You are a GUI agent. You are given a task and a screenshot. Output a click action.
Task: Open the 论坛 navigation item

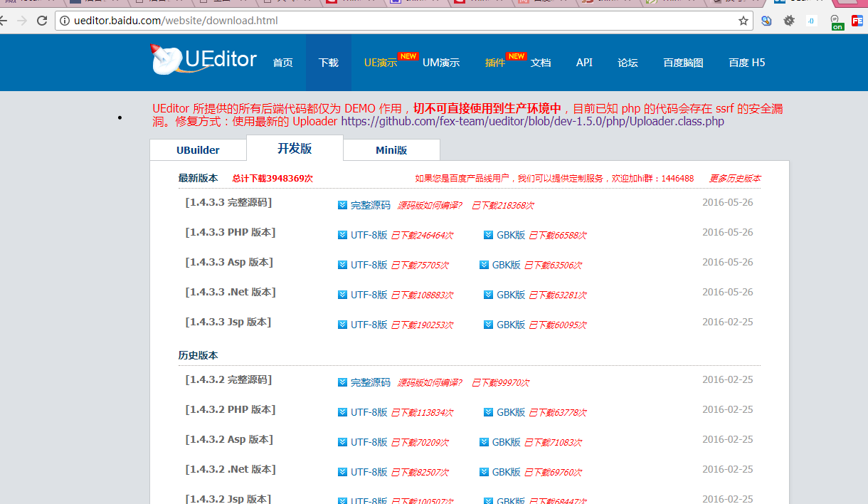pyautogui.click(x=628, y=63)
